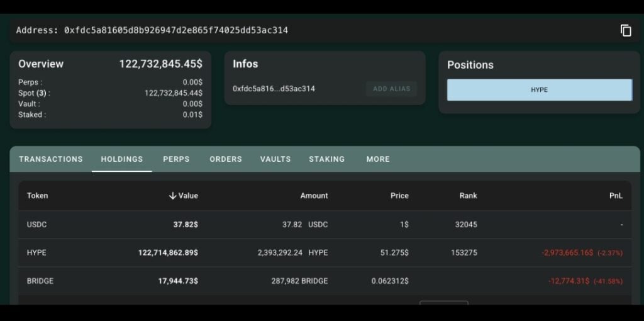Viewport: 644px width, 321px height.
Task: Click the Infos panel heading
Action: point(245,64)
